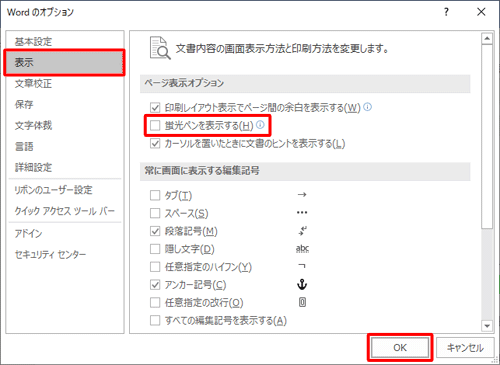The height and width of the screenshot is (365, 500).
Task: Open 保存 settings category
Action: click(24, 105)
